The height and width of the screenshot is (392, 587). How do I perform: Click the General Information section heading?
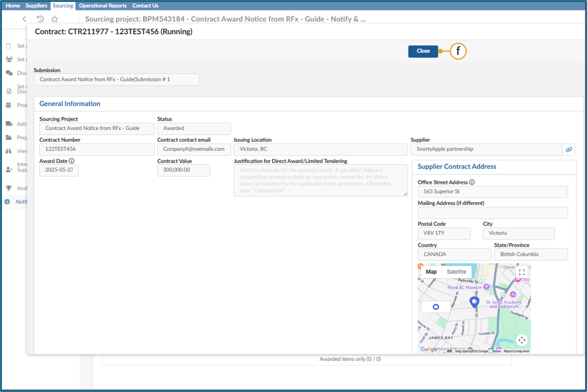tap(70, 104)
